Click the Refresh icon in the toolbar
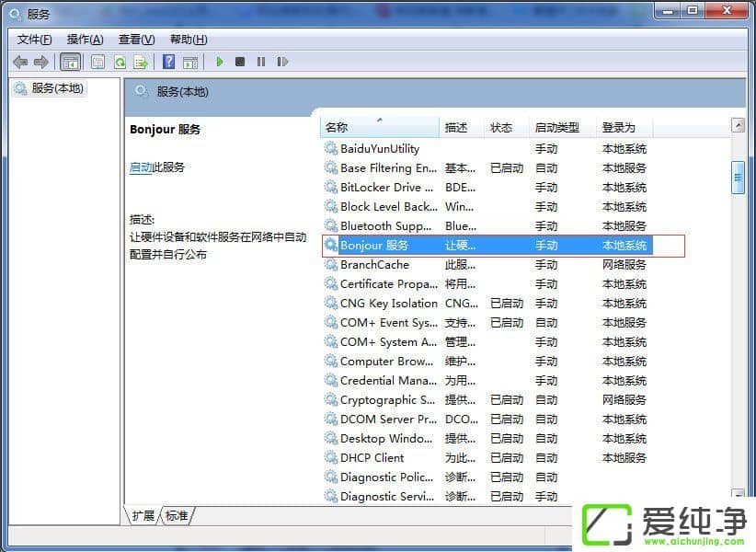 (x=120, y=62)
